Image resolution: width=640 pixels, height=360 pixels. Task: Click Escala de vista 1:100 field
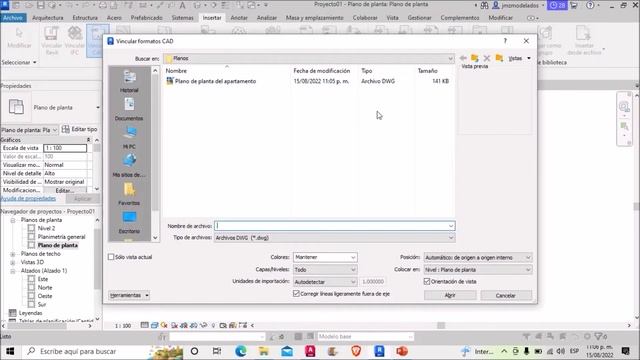65,148
